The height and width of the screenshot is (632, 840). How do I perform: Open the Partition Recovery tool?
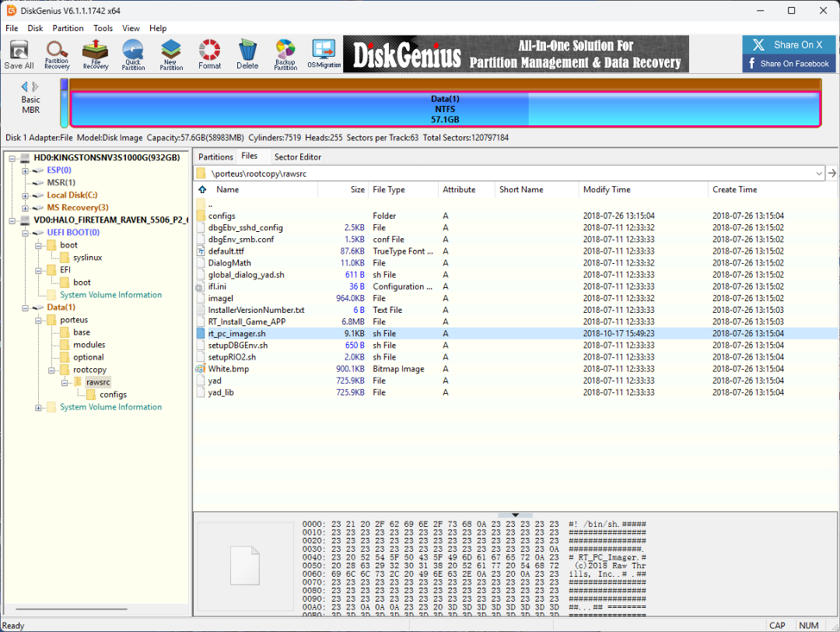(x=57, y=54)
